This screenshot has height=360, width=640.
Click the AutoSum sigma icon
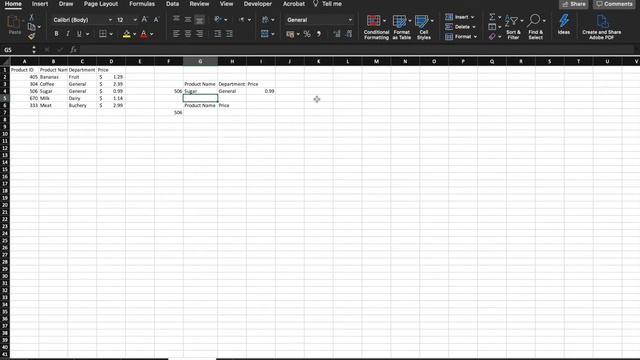pos(492,17)
